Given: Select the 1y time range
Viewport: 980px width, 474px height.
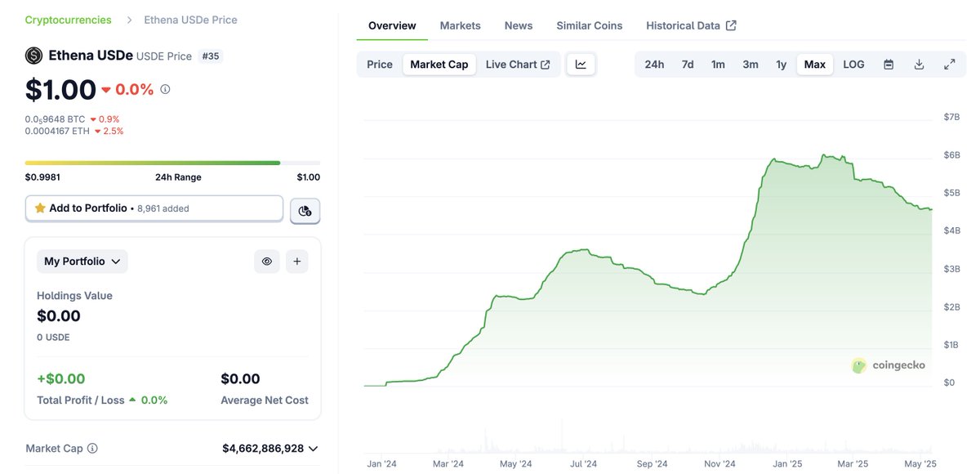Looking at the screenshot, I should coord(782,65).
